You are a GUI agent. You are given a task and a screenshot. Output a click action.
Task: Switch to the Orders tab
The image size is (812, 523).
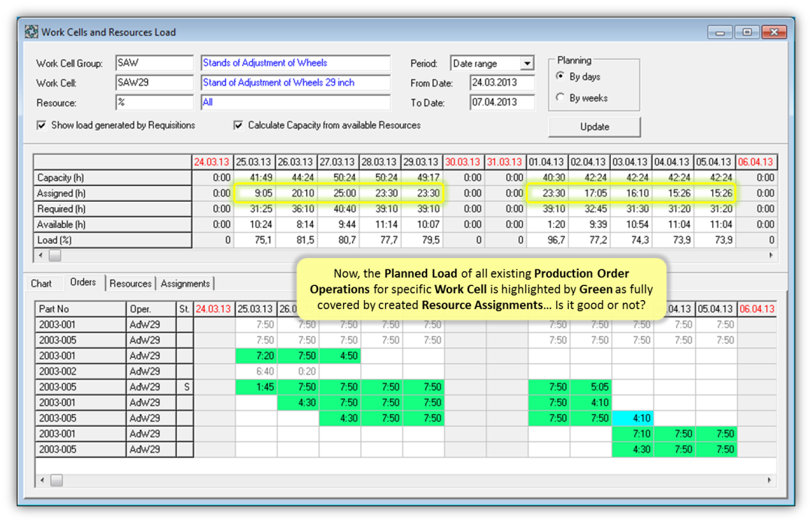click(83, 282)
